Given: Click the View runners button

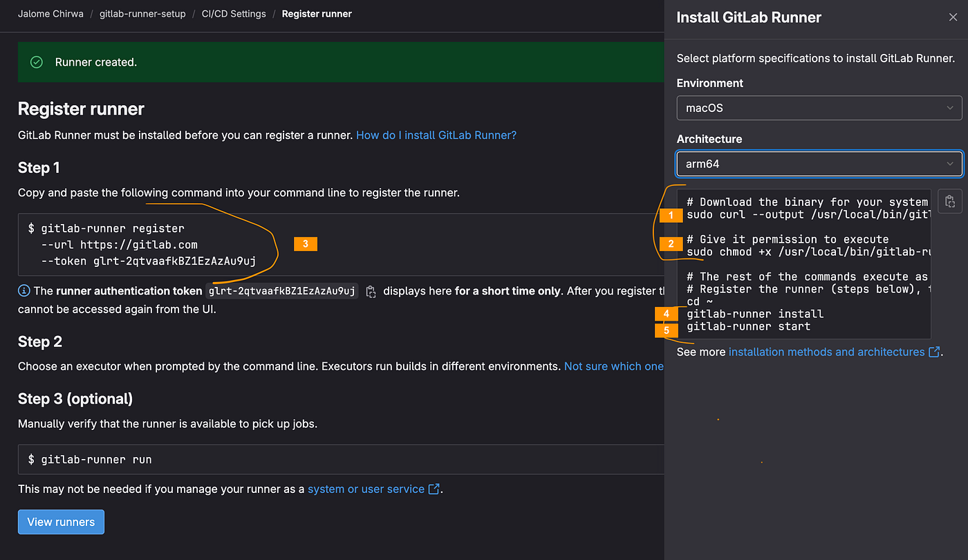Looking at the screenshot, I should (61, 522).
